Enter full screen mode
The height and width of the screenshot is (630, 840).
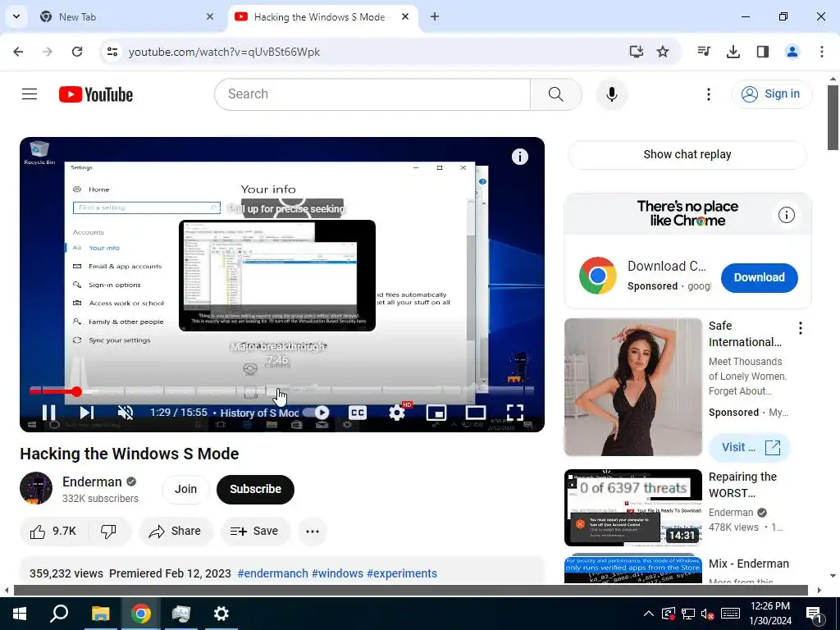pos(515,412)
